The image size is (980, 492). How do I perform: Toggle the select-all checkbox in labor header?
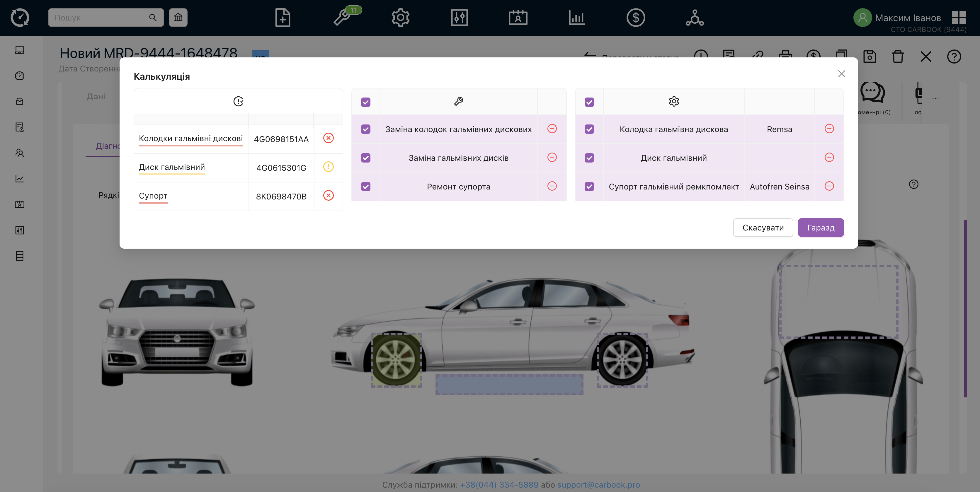(x=366, y=102)
